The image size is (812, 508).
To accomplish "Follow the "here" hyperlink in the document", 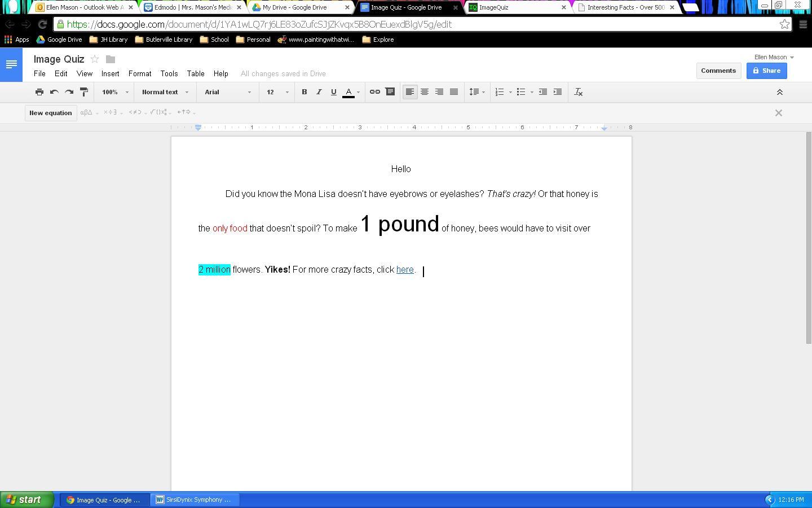I will (x=405, y=270).
